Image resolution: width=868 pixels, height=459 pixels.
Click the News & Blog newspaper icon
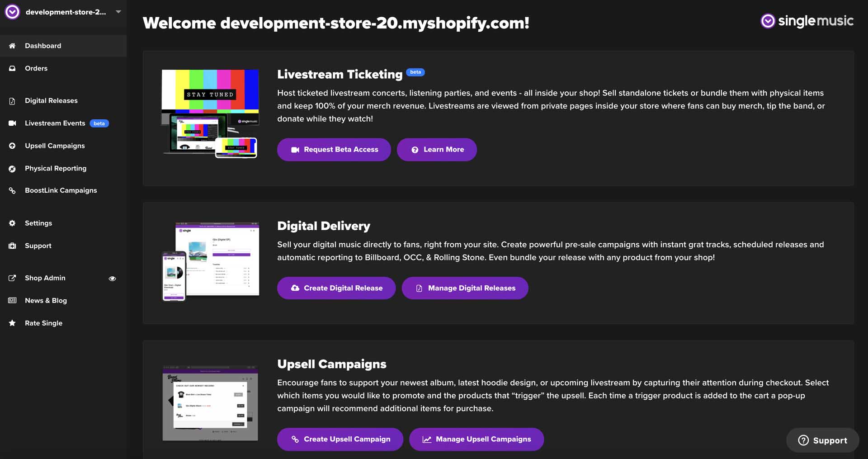(12, 300)
